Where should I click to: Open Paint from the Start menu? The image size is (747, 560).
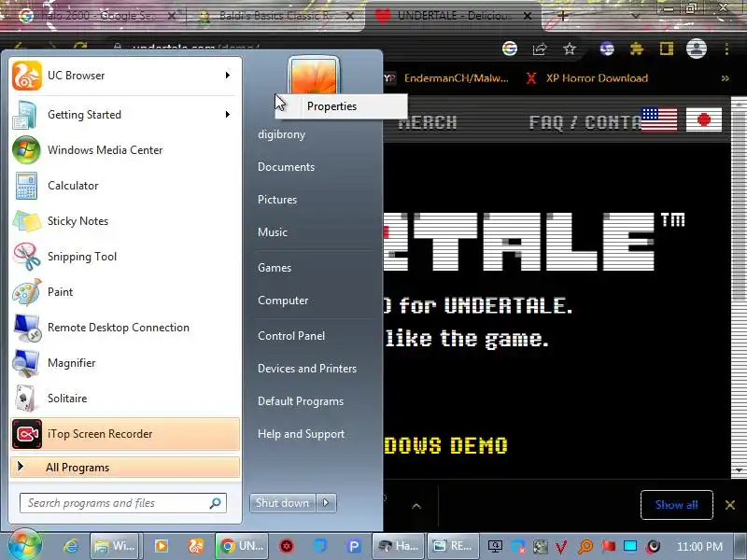(x=124, y=292)
